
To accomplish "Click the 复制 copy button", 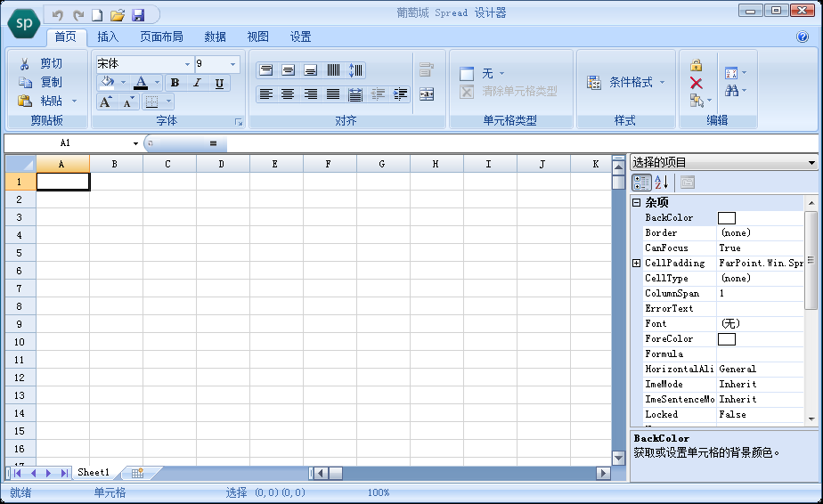I will tap(41, 82).
